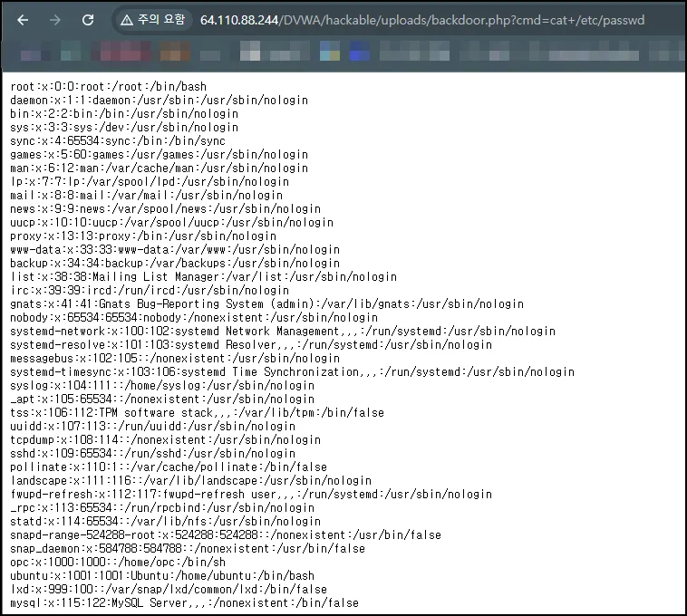Click the irc:x:39:39 ircd entry line
Screen dimensions: 687x616
[x=150, y=290]
